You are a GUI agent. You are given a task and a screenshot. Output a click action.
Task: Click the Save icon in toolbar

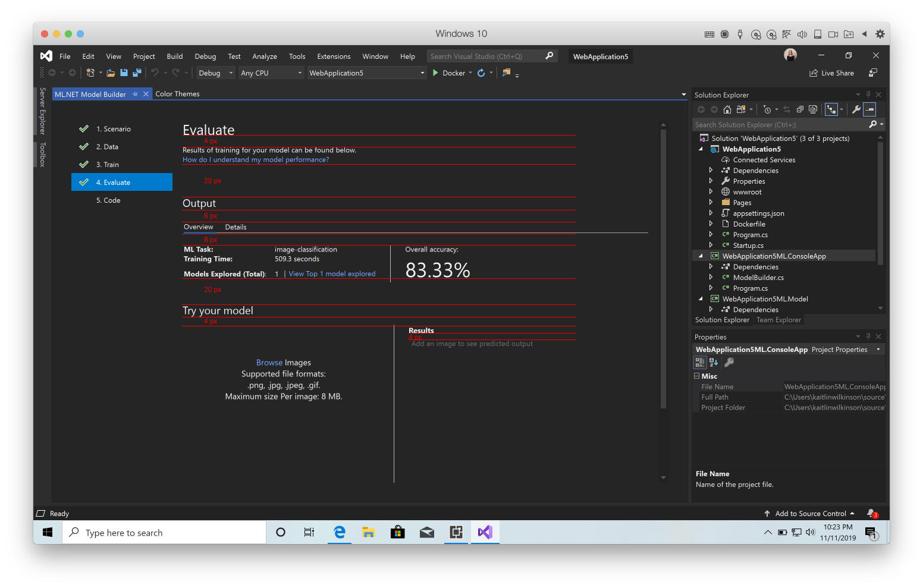(124, 73)
